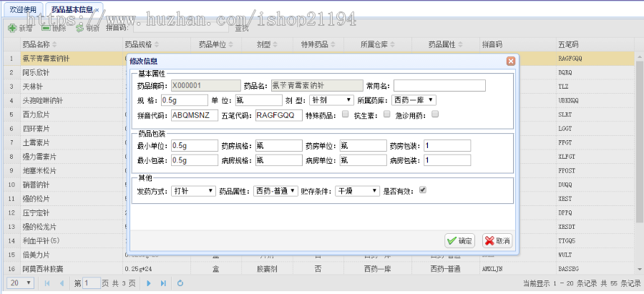Select the row 土霉素片
Screen dimensions: 644x294
click(320, 142)
